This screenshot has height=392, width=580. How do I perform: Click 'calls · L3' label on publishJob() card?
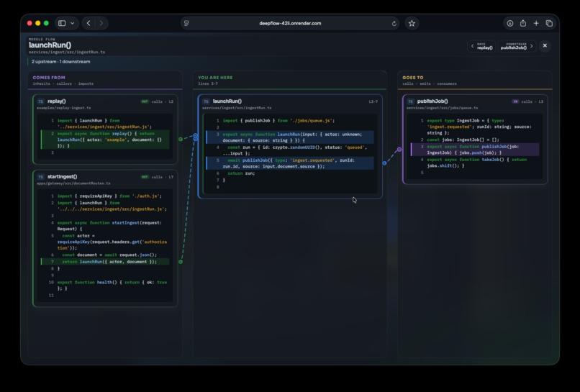pyautogui.click(x=533, y=101)
